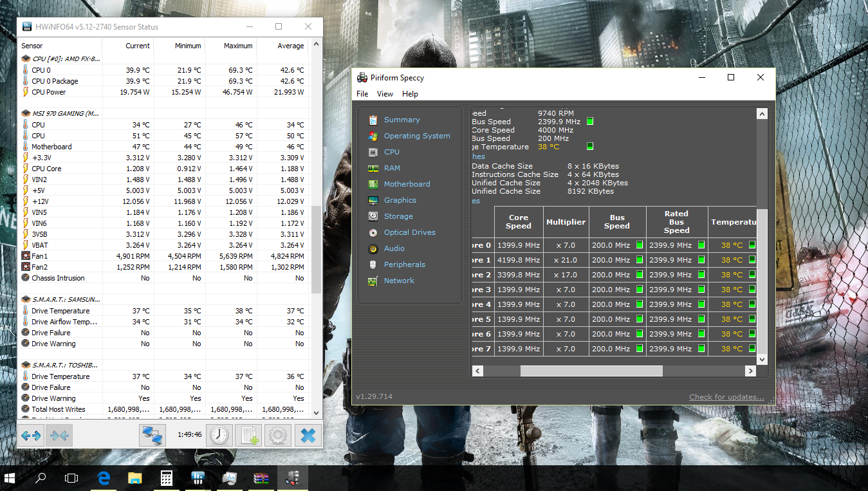Toggle Core 1 Rated Bus Speed green indicator
868x491 pixels.
(x=701, y=260)
